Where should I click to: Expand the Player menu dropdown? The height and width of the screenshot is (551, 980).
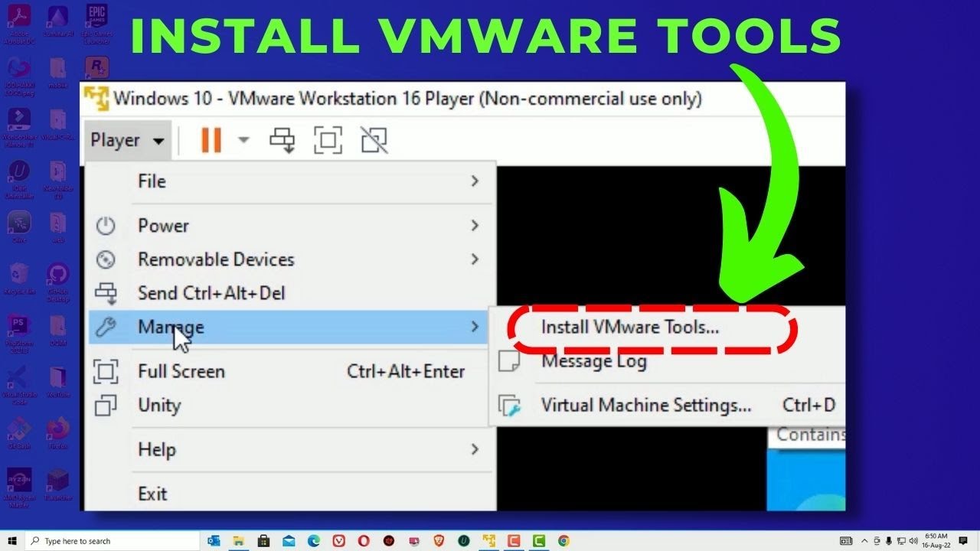point(126,140)
